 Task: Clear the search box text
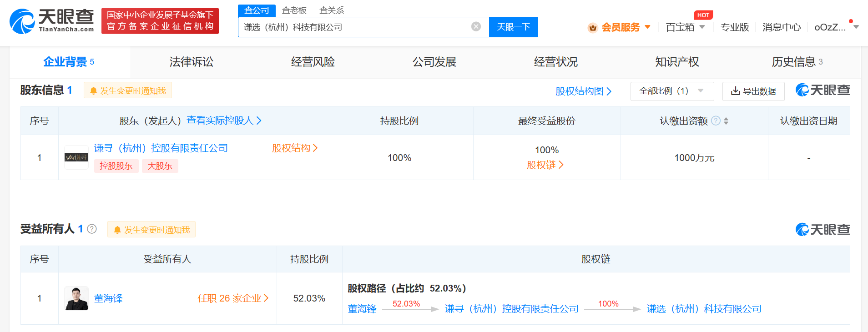point(476,26)
